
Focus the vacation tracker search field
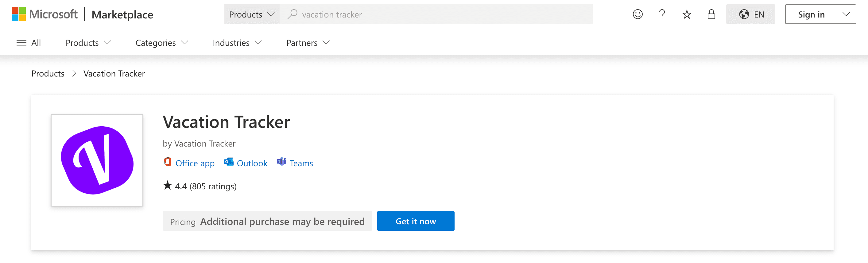pyautogui.click(x=436, y=14)
